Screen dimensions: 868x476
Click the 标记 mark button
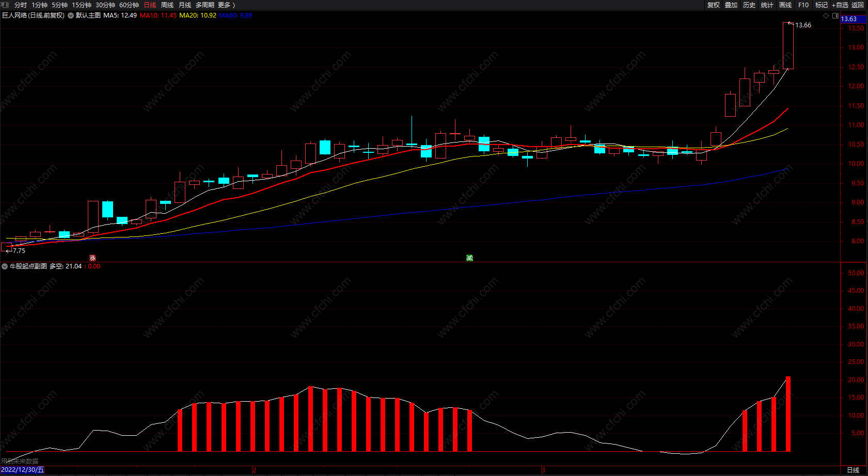(822, 5)
